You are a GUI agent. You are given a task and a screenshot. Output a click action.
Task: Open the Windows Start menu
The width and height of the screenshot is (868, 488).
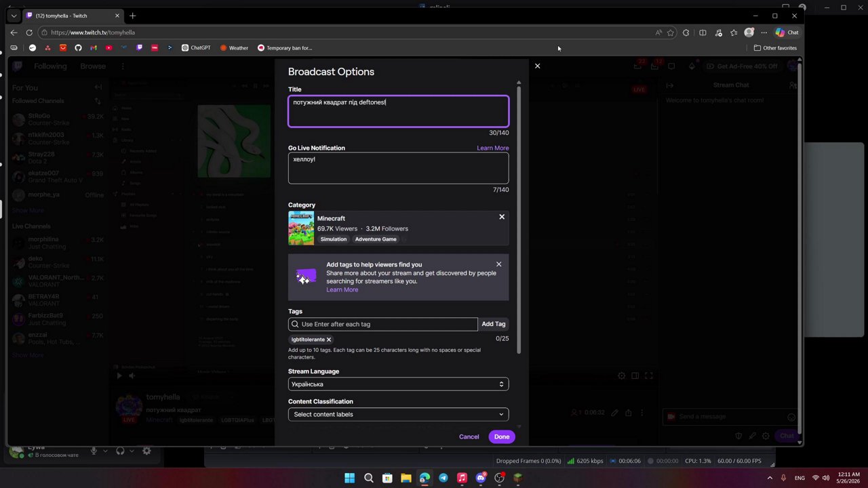pos(349,478)
